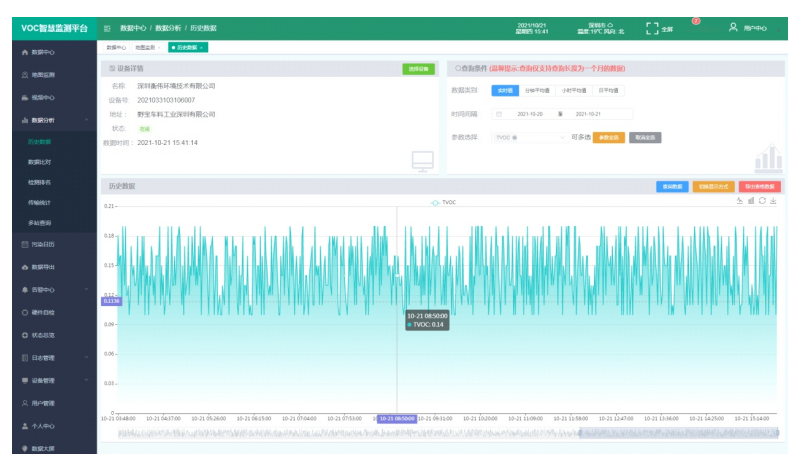The width and height of the screenshot is (803, 467).
Task: Click the green online status tag
Action: [144, 129]
